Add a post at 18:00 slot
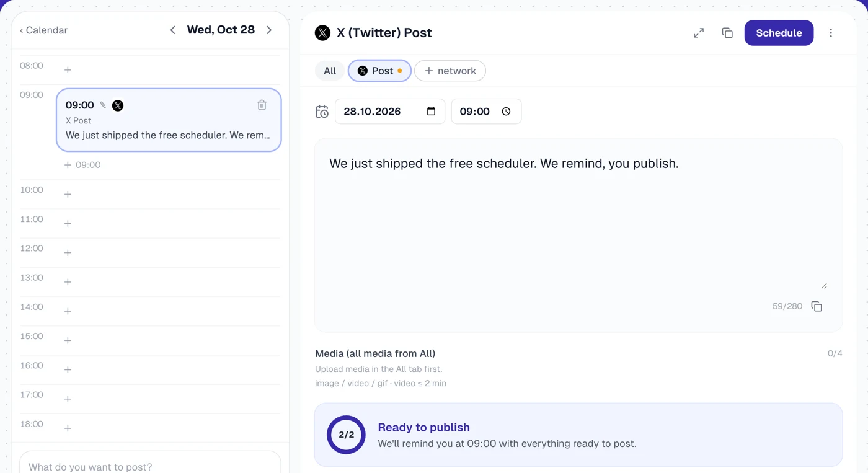 click(x=68, y=428)
